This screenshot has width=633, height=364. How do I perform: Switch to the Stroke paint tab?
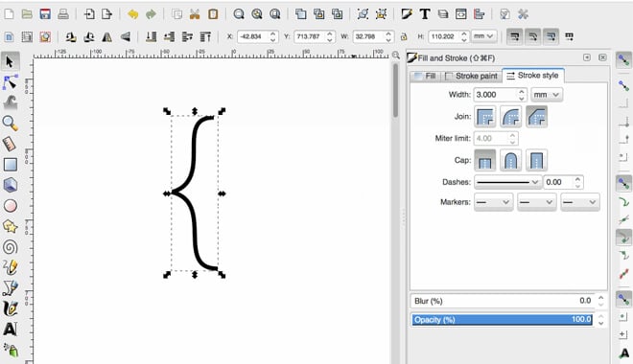[x=472, y=76]
